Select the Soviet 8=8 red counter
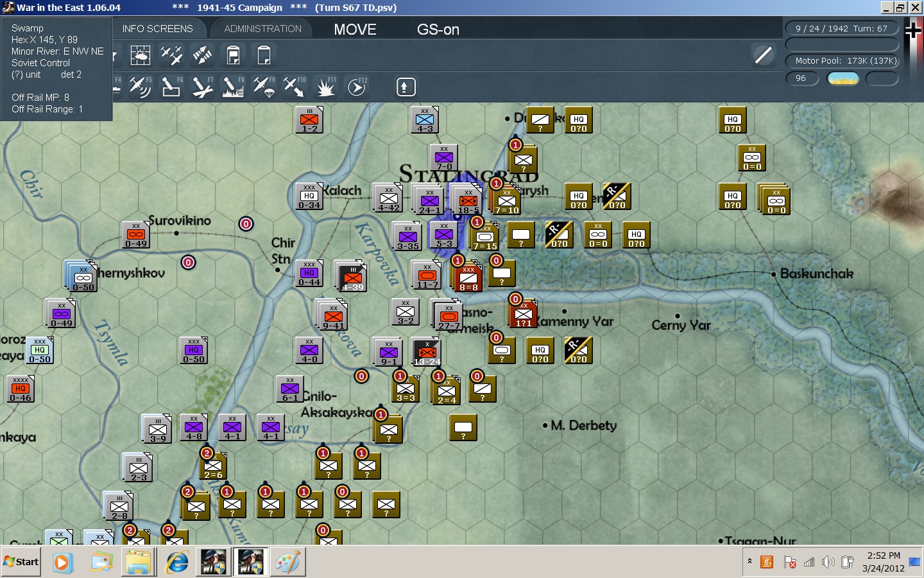 468,277
